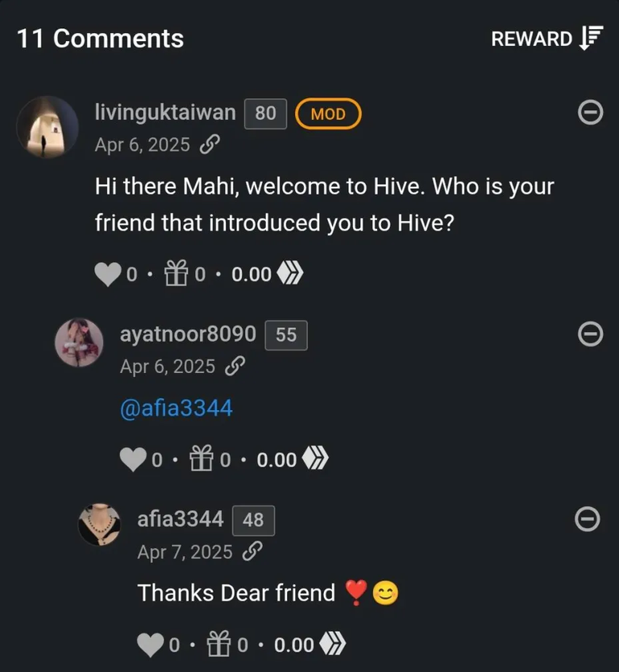Image resolution: width=619 pixels, height=672 pixels.
Task: Open the @afia3344 mention link
Action: click(177, 408)
